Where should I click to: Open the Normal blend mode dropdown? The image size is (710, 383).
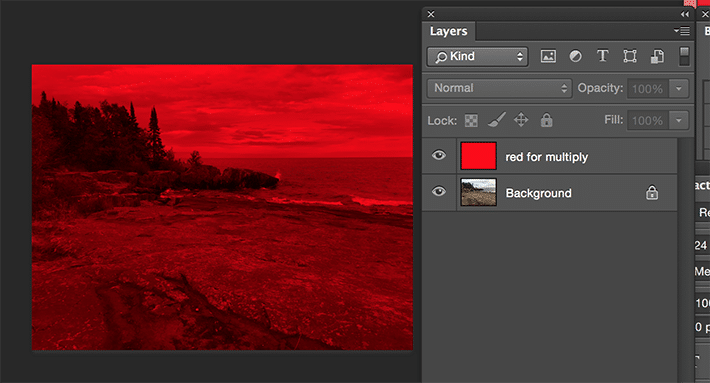coord(499,88)
